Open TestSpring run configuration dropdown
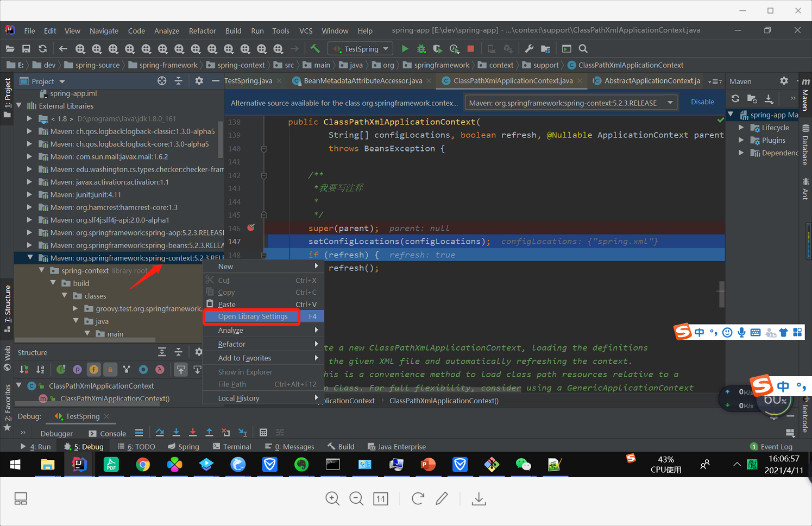812x526 pixels. (361, 49)
